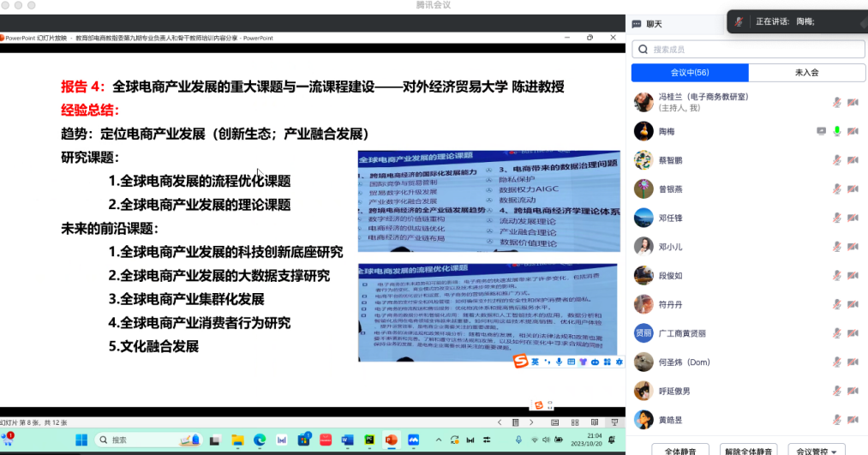This screenshot has height=455, width=868.
Task: Click 陶梅's green microphone icon
Action: pyautogui.click(x=837, y=131)
